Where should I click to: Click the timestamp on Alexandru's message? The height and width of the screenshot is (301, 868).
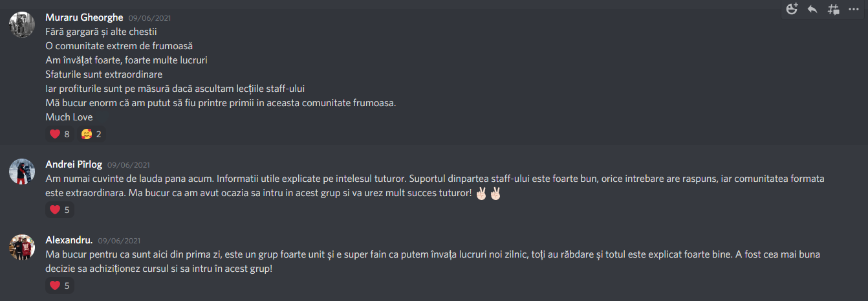(x=120, y=241)
